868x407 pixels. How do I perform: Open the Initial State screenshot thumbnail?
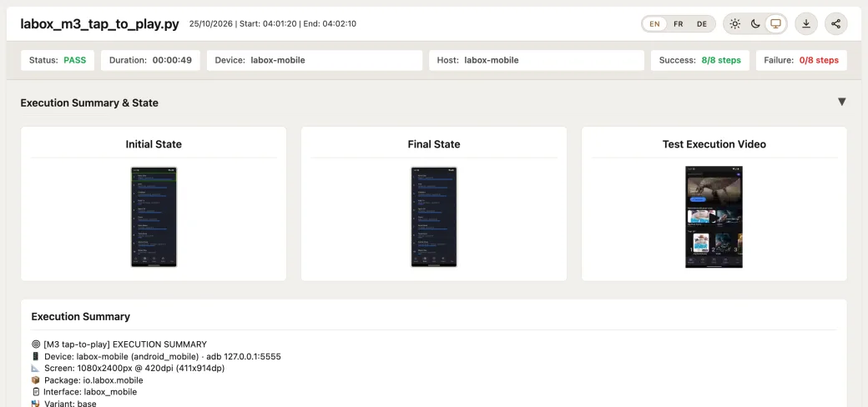coord(154,217)
